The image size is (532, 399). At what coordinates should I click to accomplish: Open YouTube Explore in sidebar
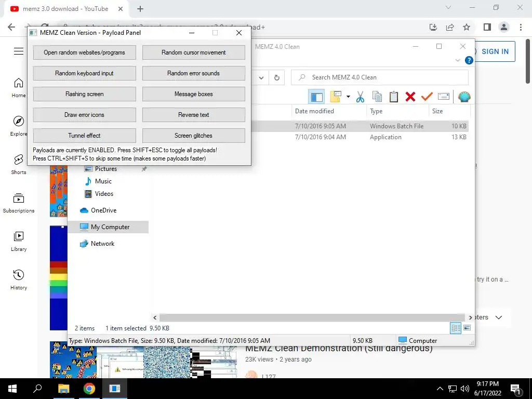[19, 126]
